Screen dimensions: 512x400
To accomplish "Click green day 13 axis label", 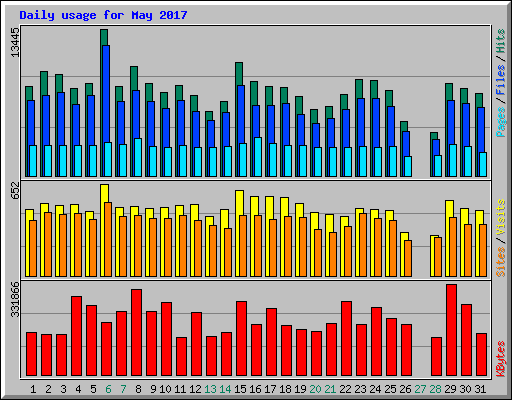I will (x=210, y=389).
